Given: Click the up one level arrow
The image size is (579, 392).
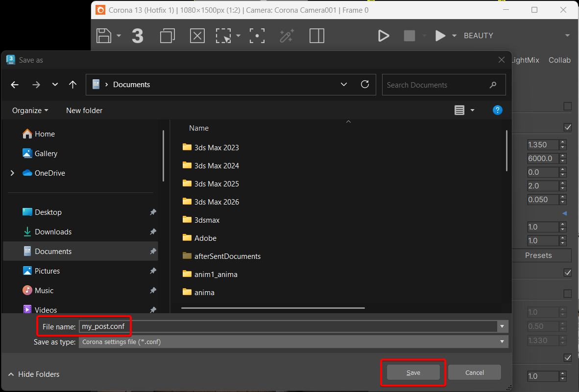Looking at the screenshot, I should [73, 85].
